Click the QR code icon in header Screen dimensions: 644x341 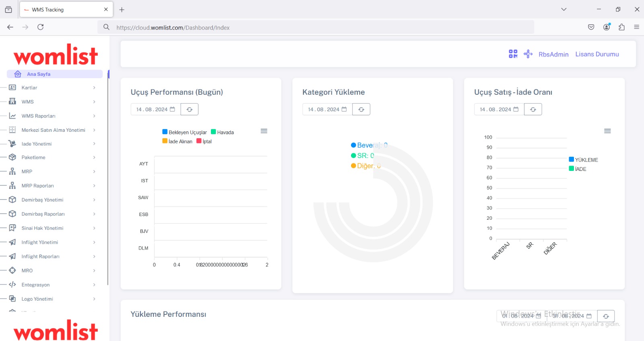513,54
